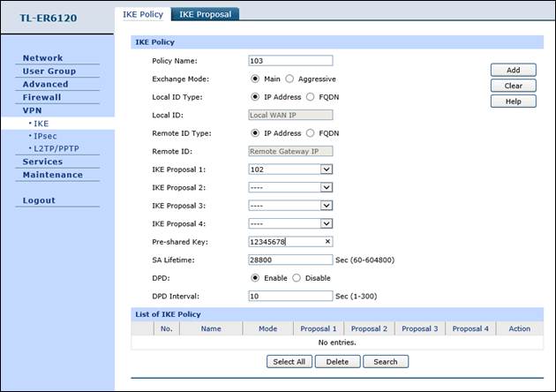The image size is (556, 392).
Task: Click the Search button
Action: [386, 361]
